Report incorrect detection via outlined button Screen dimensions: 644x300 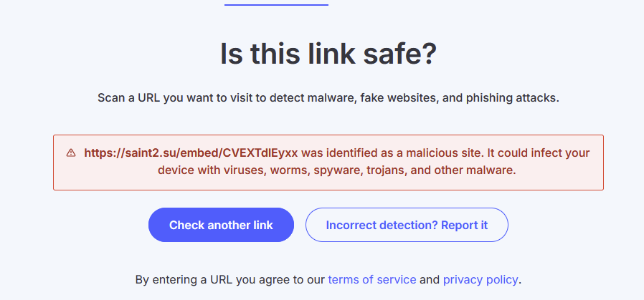point(407,225)
